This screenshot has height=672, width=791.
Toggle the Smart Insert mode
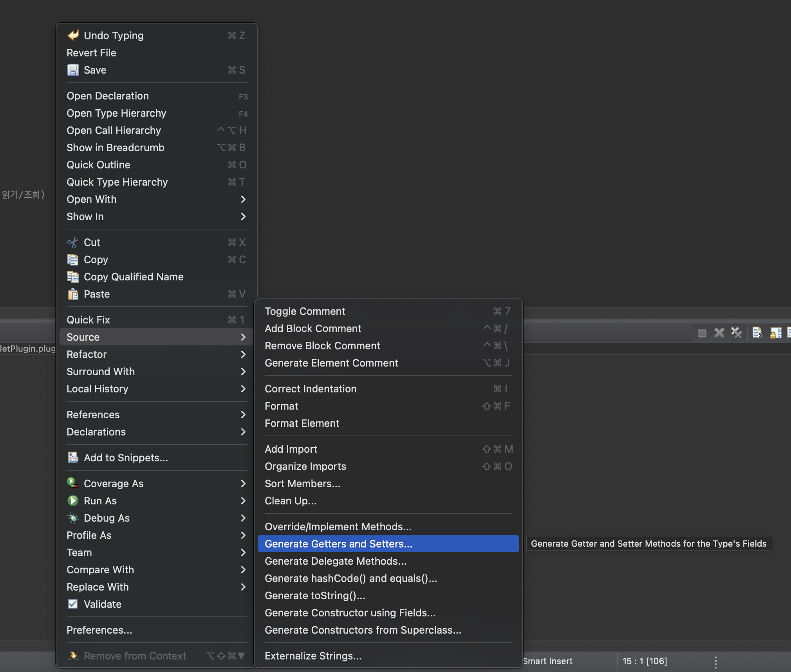click(x=547, y=661)
